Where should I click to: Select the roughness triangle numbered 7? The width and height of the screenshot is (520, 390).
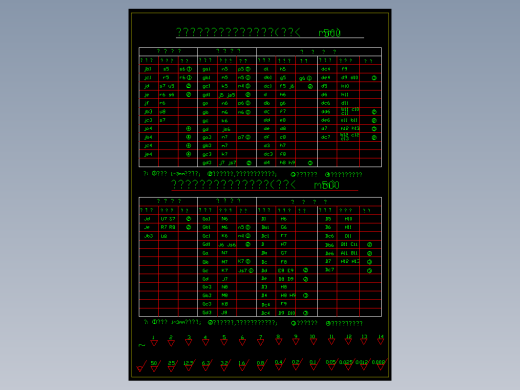[261, 341]
